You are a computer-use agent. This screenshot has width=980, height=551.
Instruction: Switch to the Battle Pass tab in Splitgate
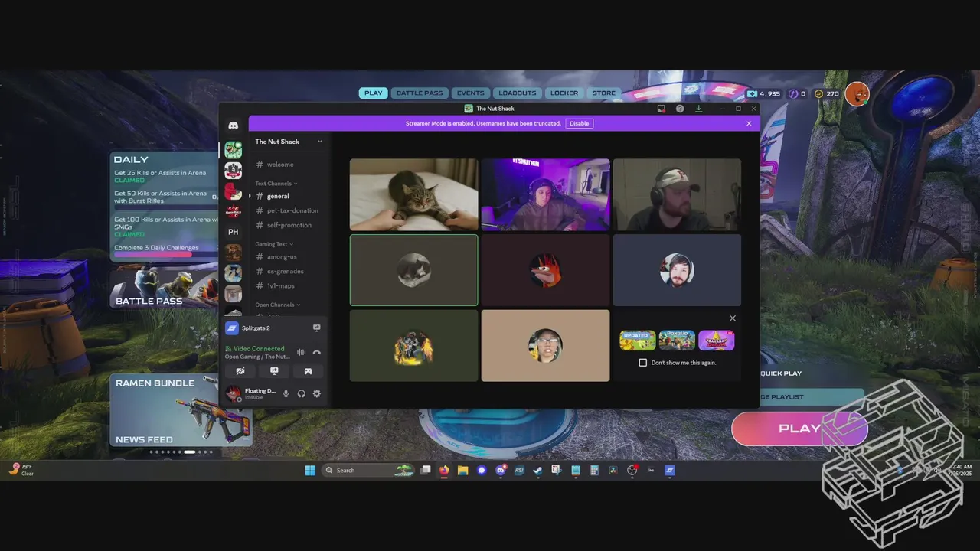coord(420,93)
